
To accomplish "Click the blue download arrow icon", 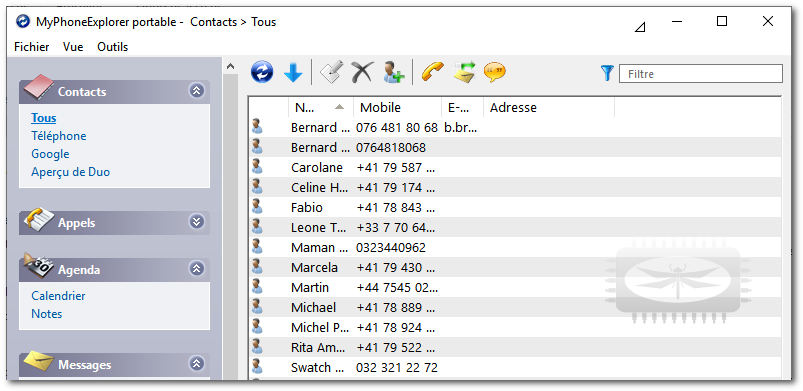I will click(x=293, y=72).
